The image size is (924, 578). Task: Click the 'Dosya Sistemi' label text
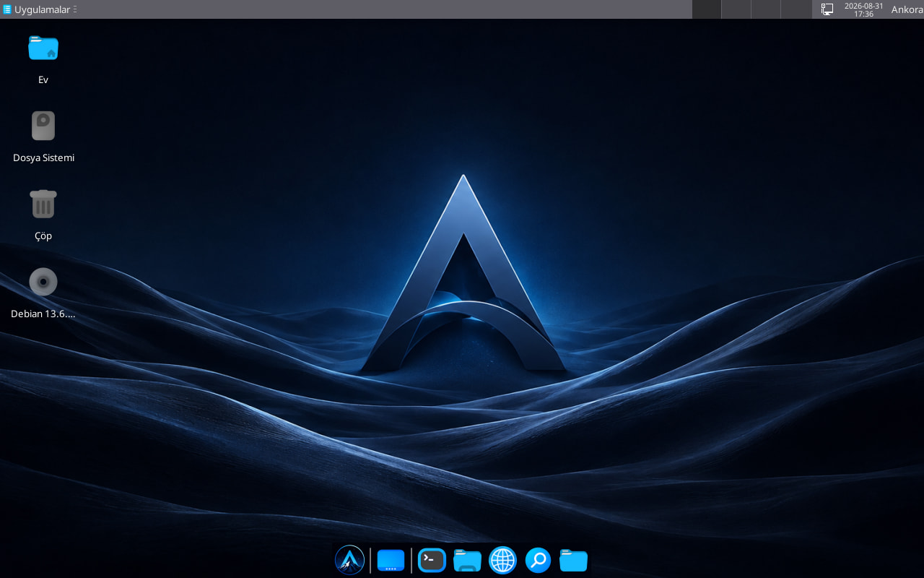pyautogui.click(x=43, y=158)
